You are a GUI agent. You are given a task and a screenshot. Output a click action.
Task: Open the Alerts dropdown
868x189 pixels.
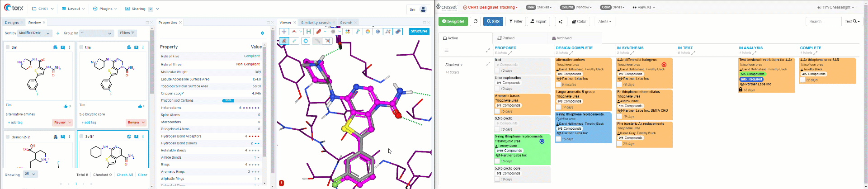[605, 21]
